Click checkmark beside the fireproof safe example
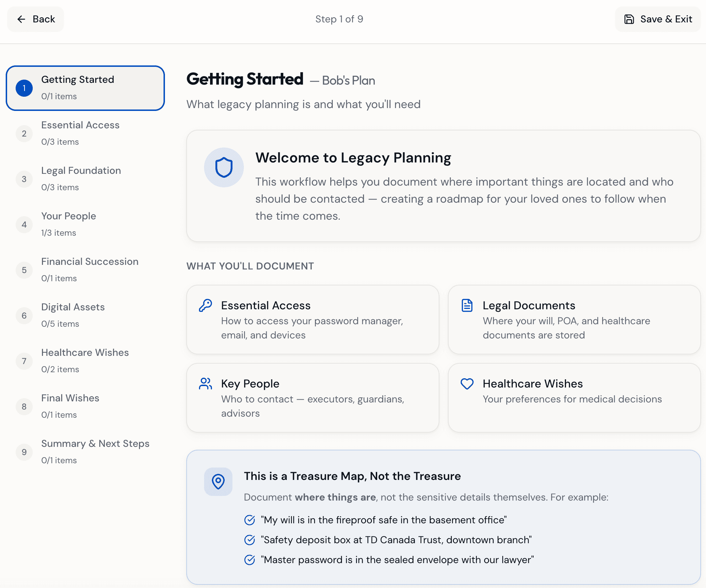 coord(249,520)
